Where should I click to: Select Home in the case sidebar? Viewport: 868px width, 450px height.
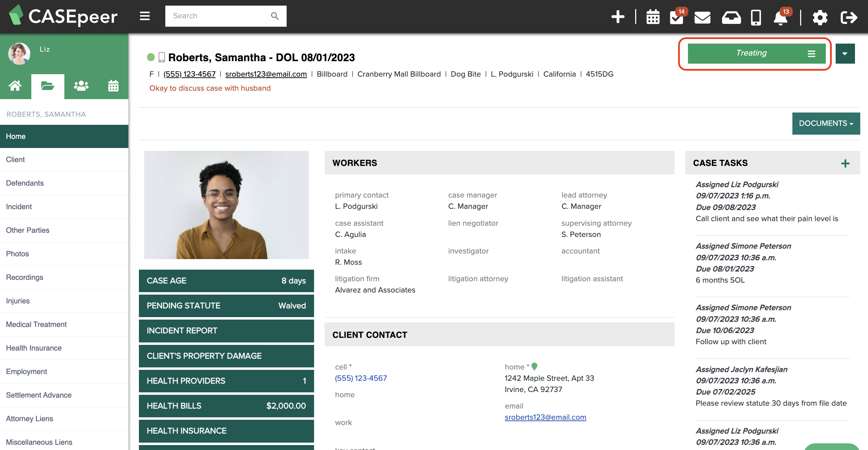pyautogui.click(x=64, y=136)
